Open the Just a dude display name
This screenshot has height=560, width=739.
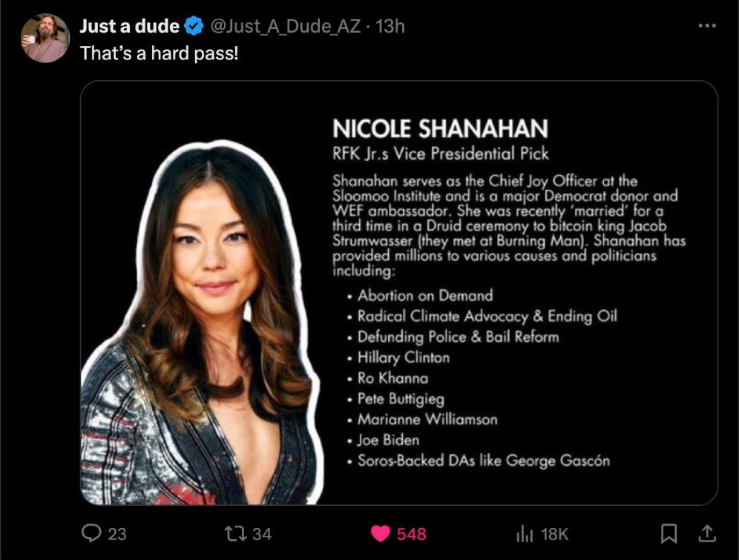pos(130,26)
